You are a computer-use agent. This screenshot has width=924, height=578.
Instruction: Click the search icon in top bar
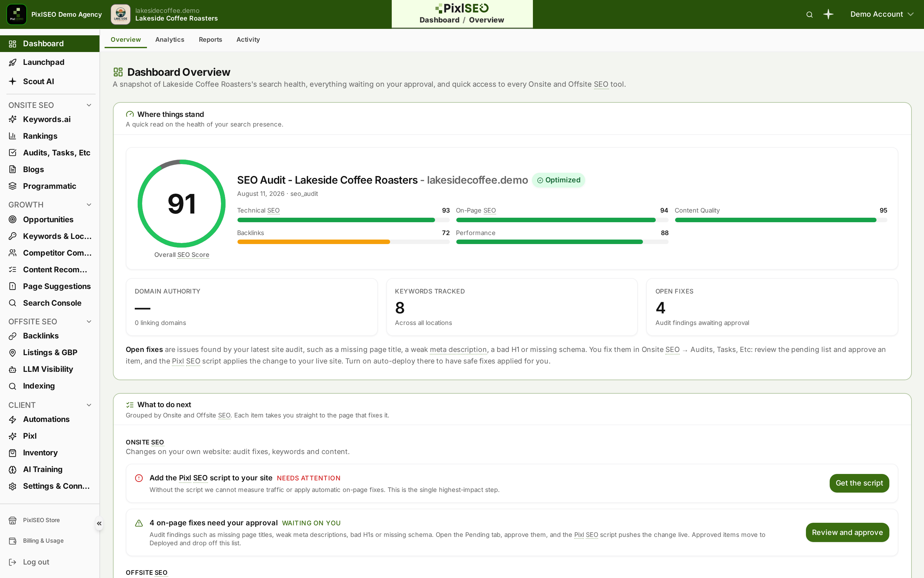click(809, 14)
